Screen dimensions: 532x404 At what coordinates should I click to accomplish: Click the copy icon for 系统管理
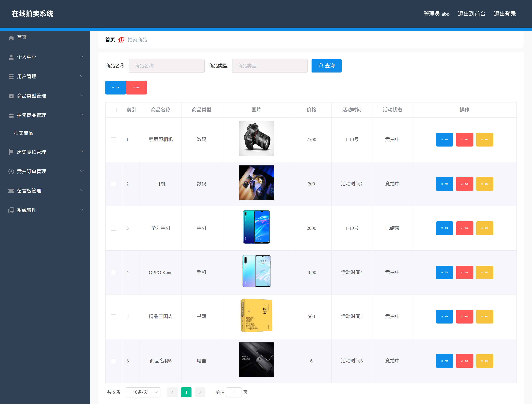(x=11, y=210)
